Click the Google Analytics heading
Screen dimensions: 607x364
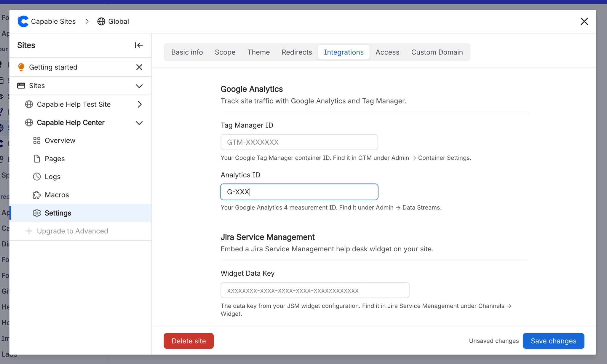(252, 89)
